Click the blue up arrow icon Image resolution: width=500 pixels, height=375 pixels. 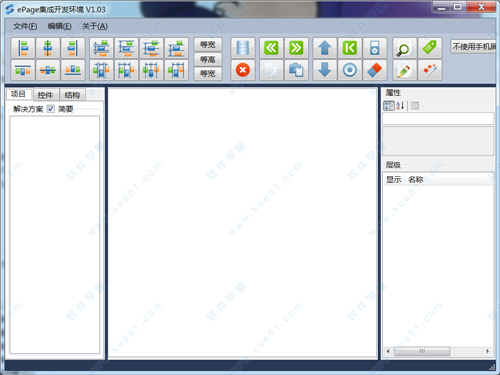click(x=325, y=48)
